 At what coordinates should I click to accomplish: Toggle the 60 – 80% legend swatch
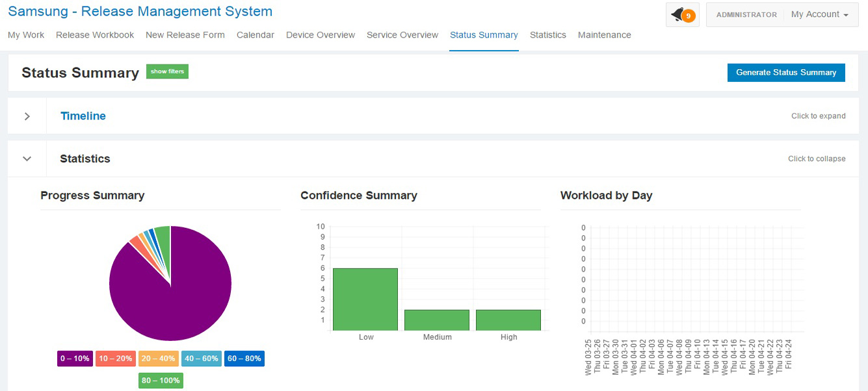(244, 359)
